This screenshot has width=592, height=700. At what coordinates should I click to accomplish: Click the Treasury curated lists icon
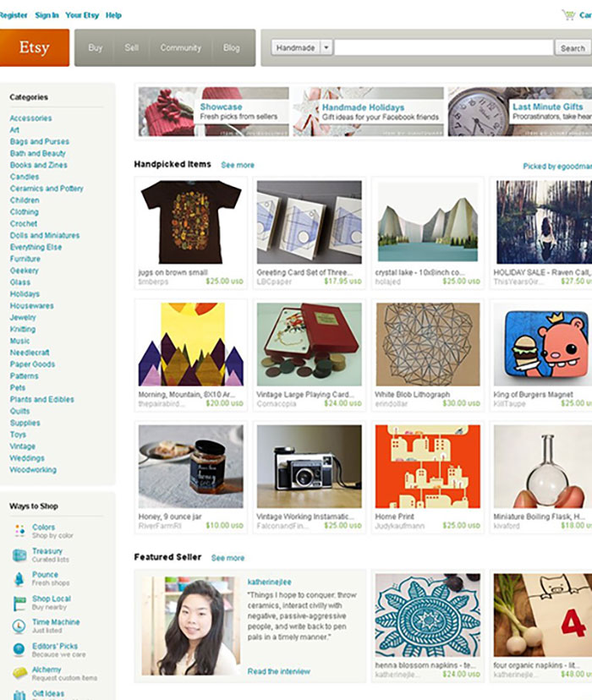pos(19,555)
